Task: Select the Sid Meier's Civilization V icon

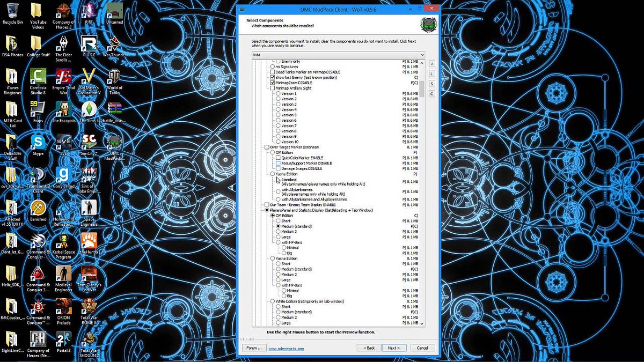Action: click(x=89, y=82)
